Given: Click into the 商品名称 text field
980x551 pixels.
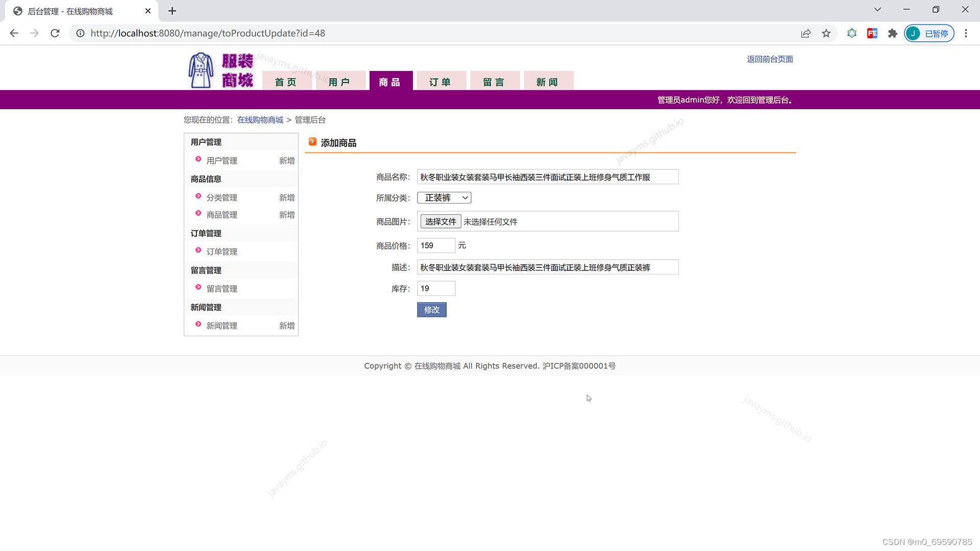Looking at the screenshot, I should pos(548,177).
